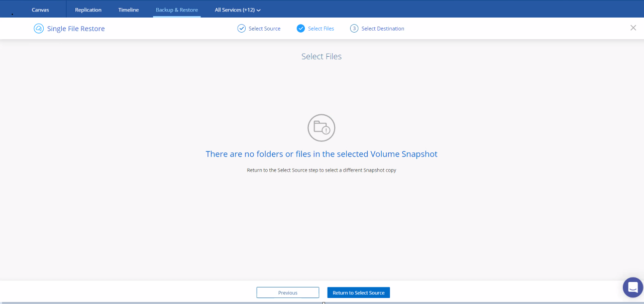Viewport: 644px width, 304px height.
Task: Click the Previous button
Action: point(287,292)
